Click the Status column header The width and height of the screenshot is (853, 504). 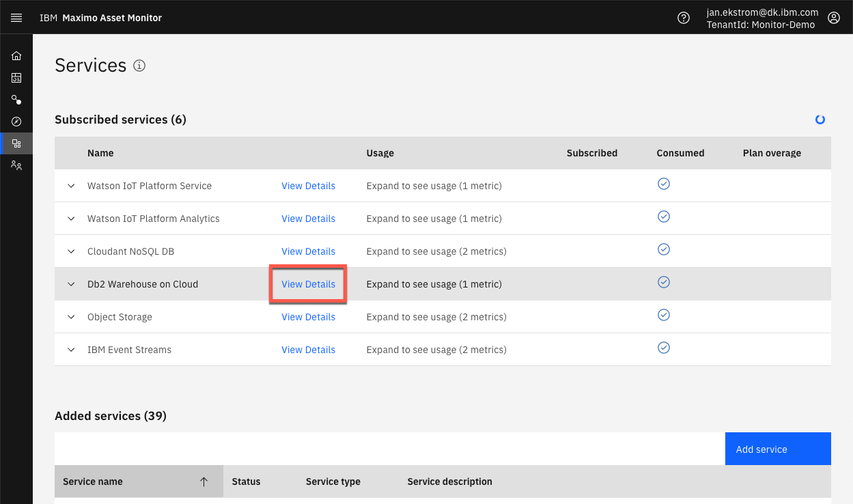click(x=246, y=481)
